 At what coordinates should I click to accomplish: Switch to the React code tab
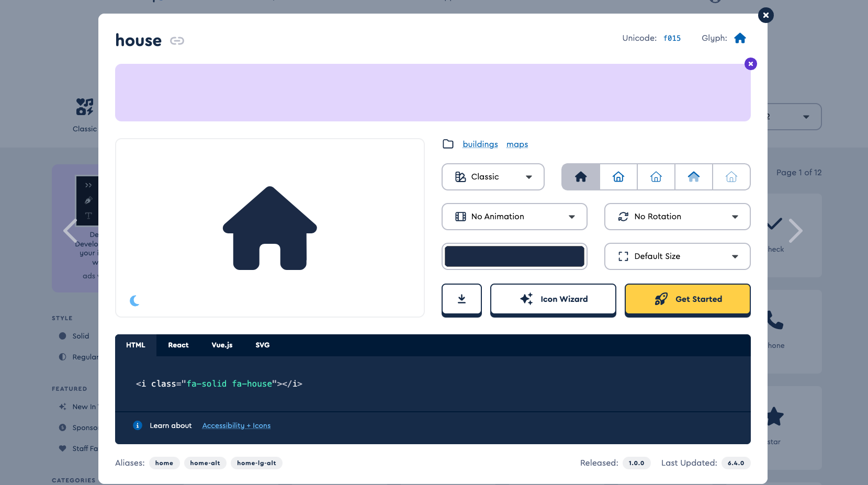(x=178, y=345)
